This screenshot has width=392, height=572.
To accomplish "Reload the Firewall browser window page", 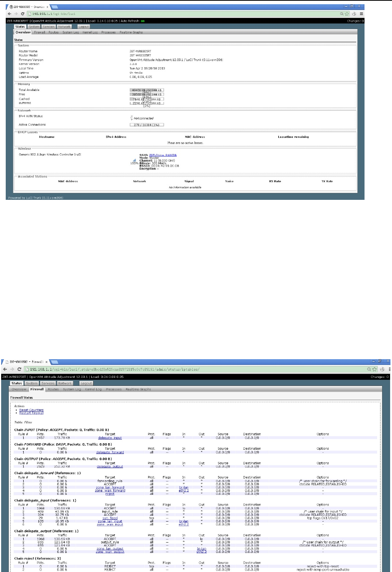I will (19, 369).
